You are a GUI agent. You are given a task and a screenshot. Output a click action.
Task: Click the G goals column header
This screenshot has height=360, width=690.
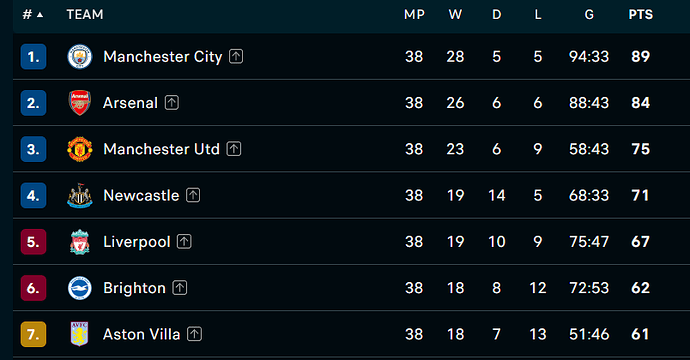tap(589, 15)
